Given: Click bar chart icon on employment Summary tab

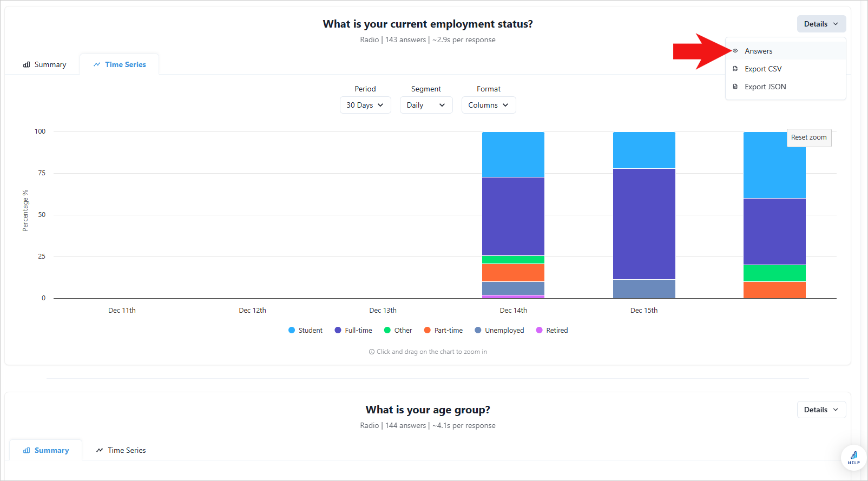Looking at the screenshot, I should 27,64.
